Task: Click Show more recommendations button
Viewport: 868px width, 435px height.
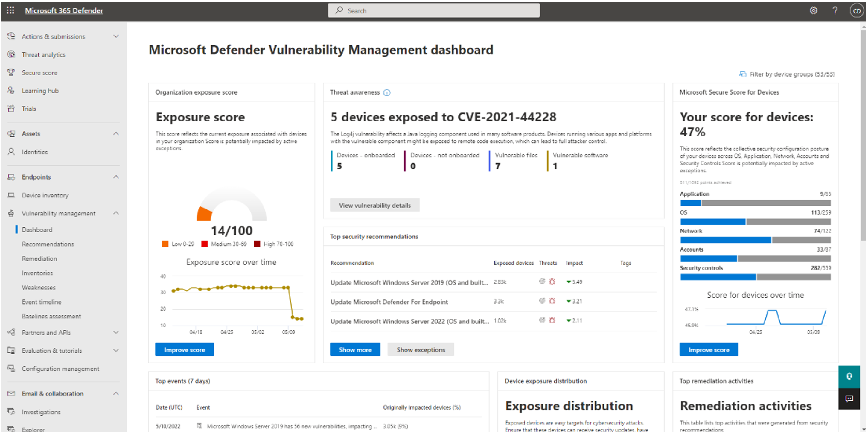Action: (355, 350)
